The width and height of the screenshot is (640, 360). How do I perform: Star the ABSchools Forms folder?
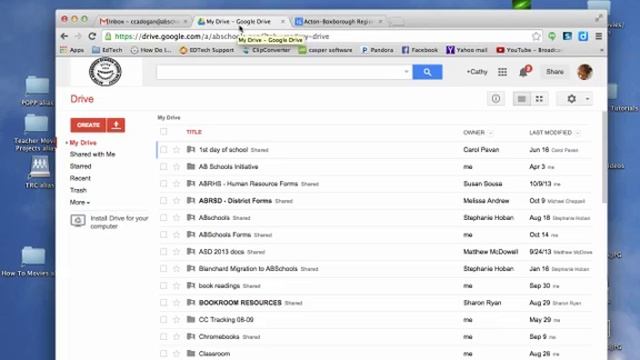176,235
